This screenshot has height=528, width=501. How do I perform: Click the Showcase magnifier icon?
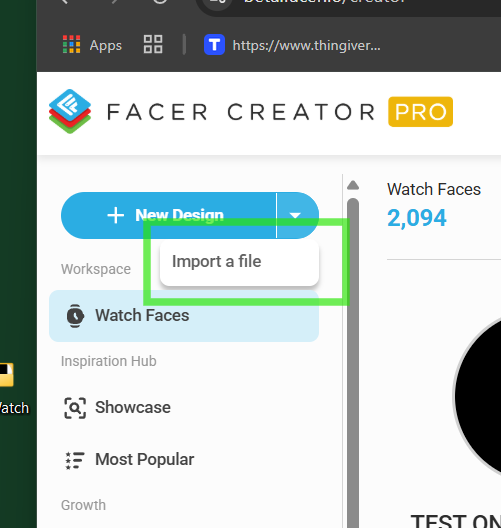tap(75, 408)
